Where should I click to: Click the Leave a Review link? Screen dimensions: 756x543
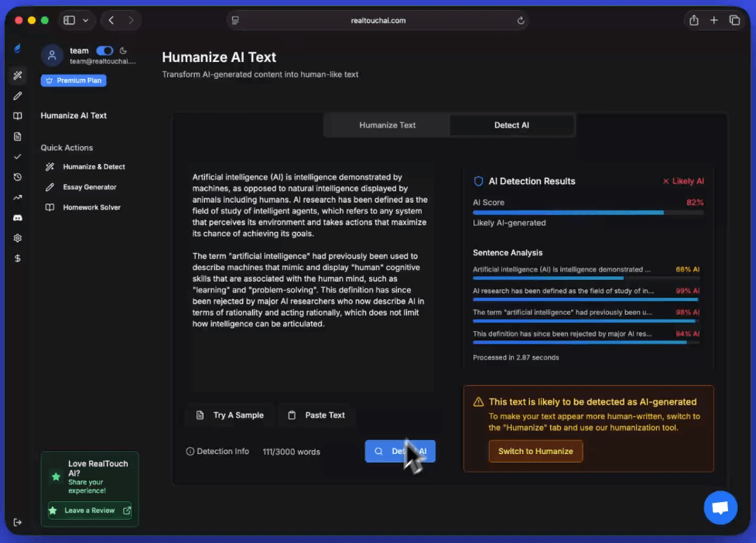(90, 511)
